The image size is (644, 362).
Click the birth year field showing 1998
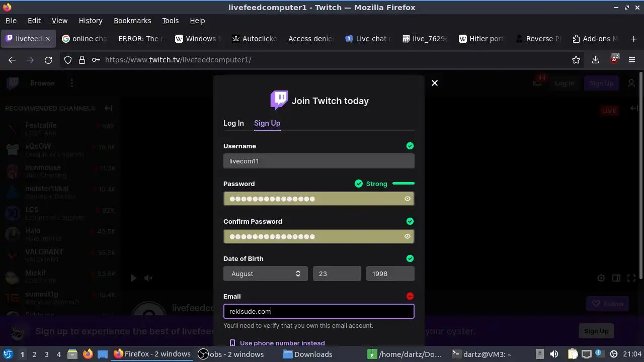pos(390,274)
